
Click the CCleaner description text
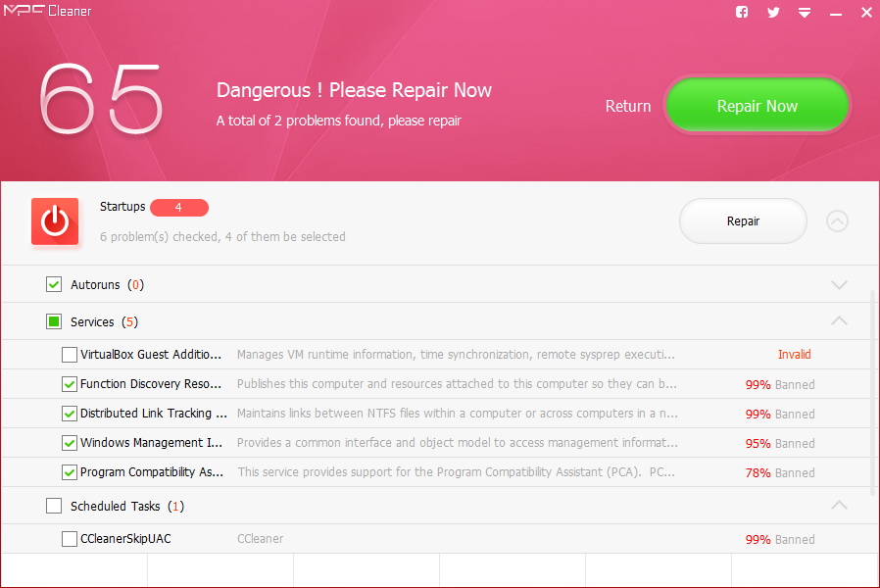(260, 539)
